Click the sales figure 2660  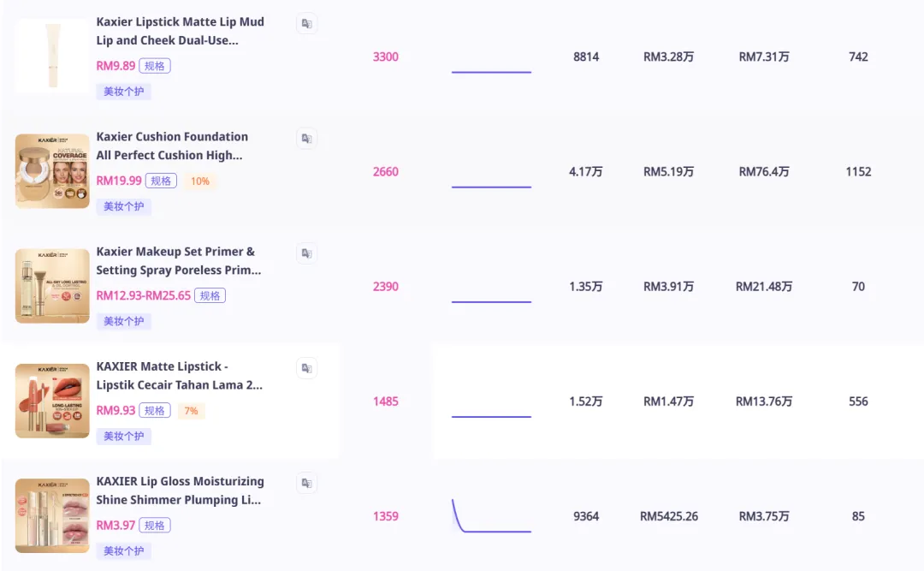point(385,172)
